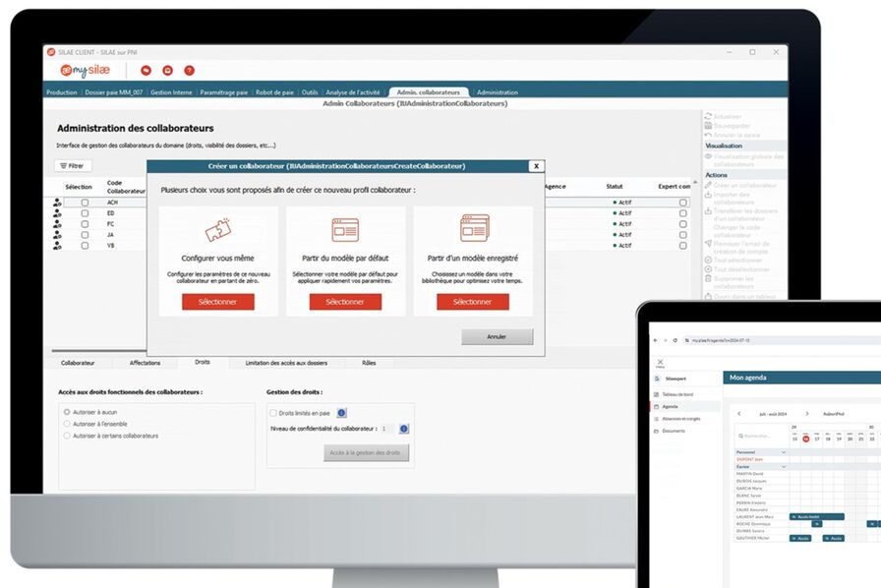This screenshot has height=588, width=881.
Task: Click Sélectionner under Configurer vous même
Action: (x=218, y=302)
